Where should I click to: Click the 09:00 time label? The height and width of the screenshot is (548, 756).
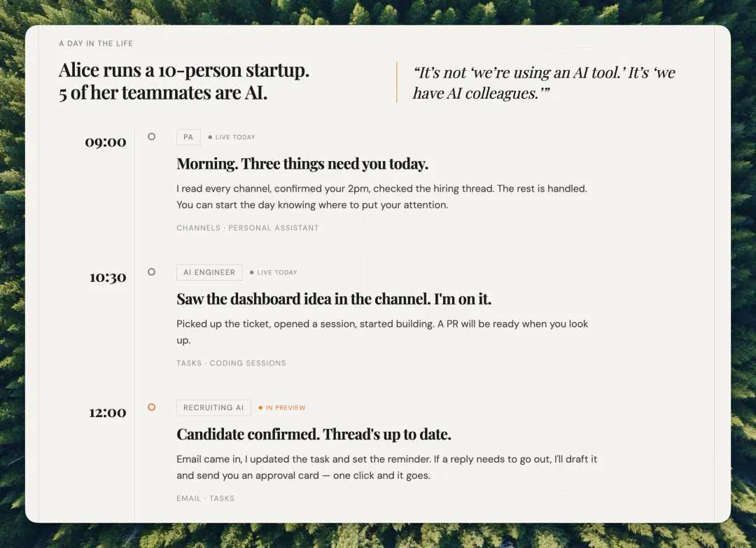[106, 142]
